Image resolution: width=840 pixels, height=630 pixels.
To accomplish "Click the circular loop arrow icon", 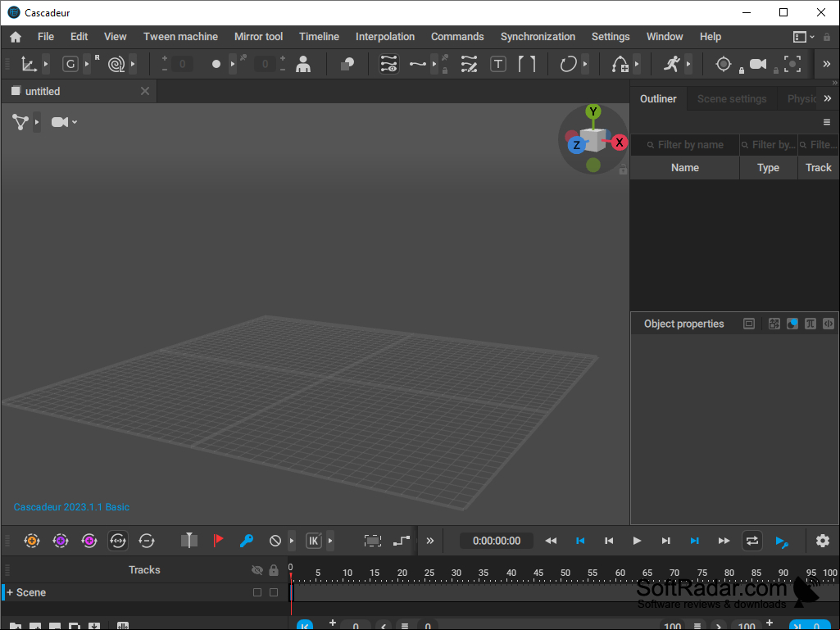I will click(x=568, y=64).
